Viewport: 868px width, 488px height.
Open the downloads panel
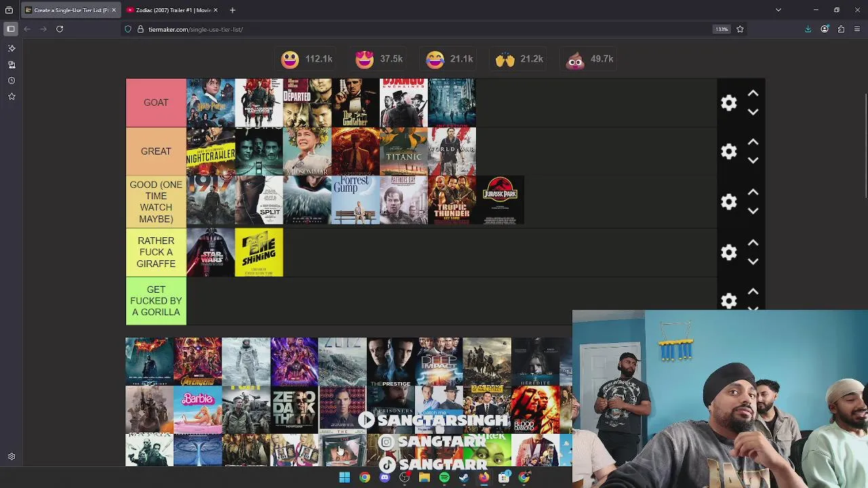point(808,29)
